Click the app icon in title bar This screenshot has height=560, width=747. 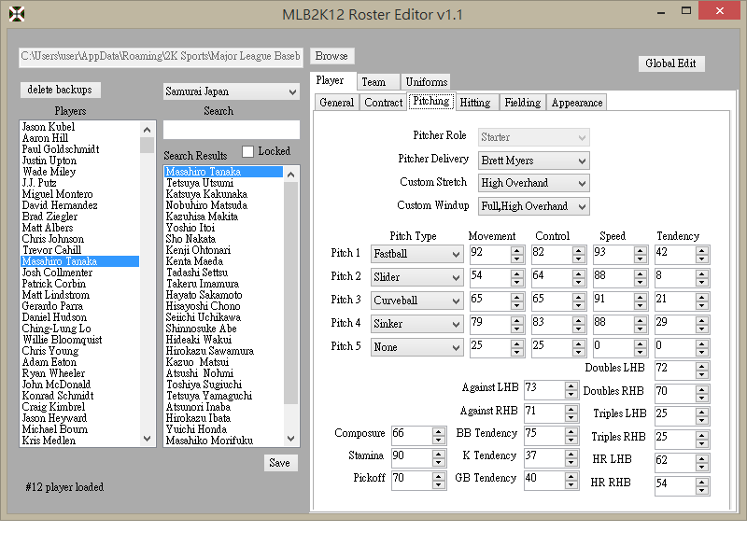point(17,14)
